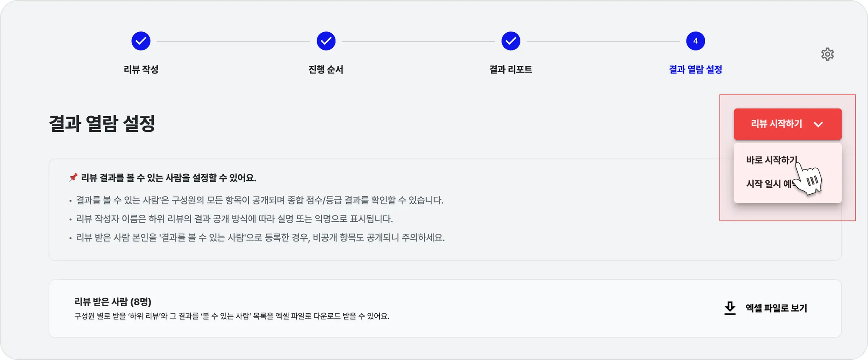Click the 리뷰 받은 사람 (8명) heading
The height and width of the screenshot is (360, 868).
tap(113, 301)
